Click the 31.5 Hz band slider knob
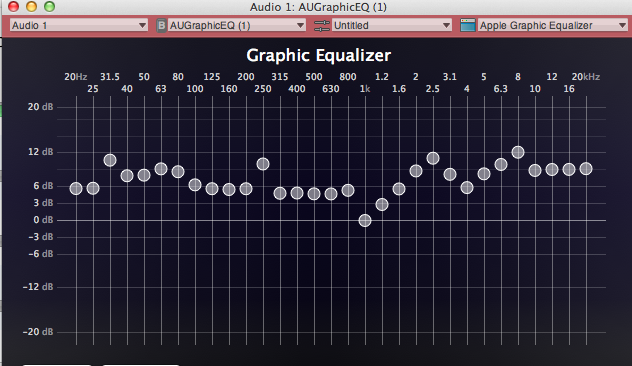The image size is (632, 366). [110, 160]
